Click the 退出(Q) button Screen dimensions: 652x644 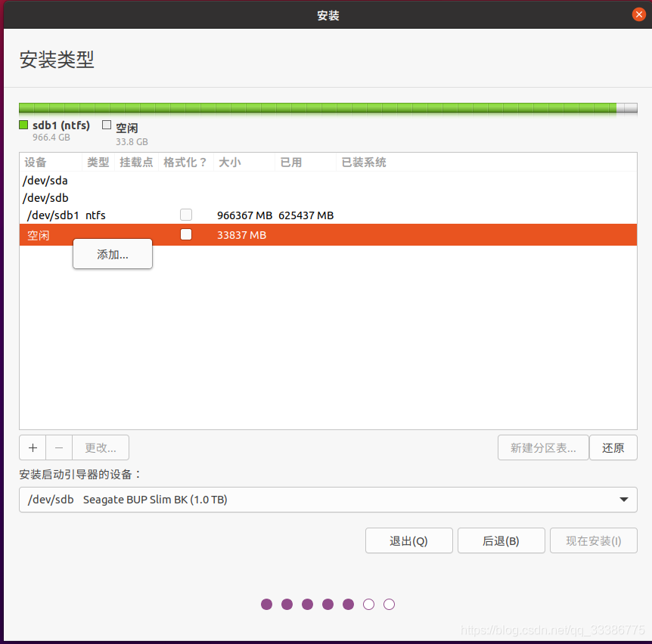(x=408, y=540)
